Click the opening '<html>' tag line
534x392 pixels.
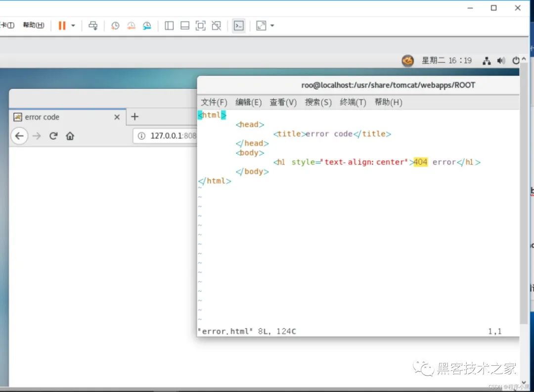pos(212,115)
